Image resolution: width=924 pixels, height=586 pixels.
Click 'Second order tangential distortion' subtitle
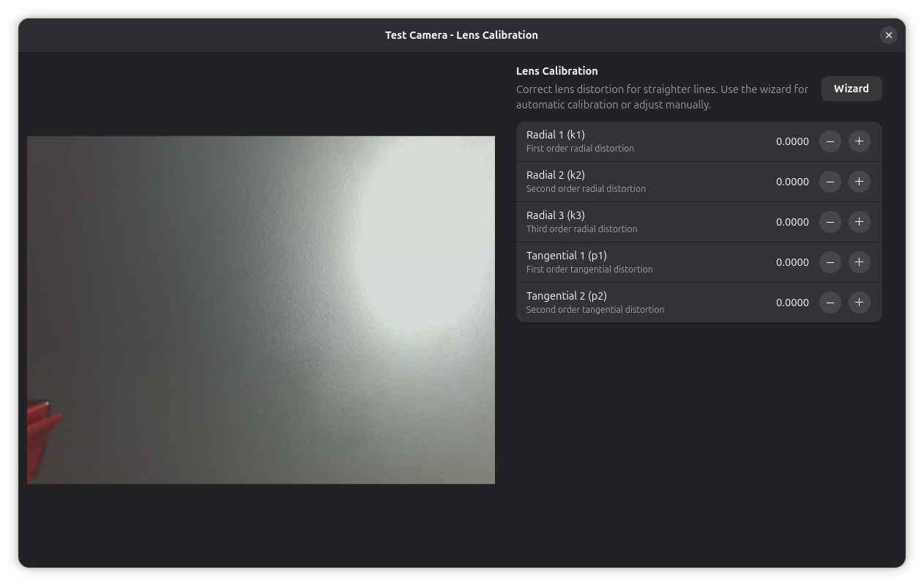tap(595, 310)
